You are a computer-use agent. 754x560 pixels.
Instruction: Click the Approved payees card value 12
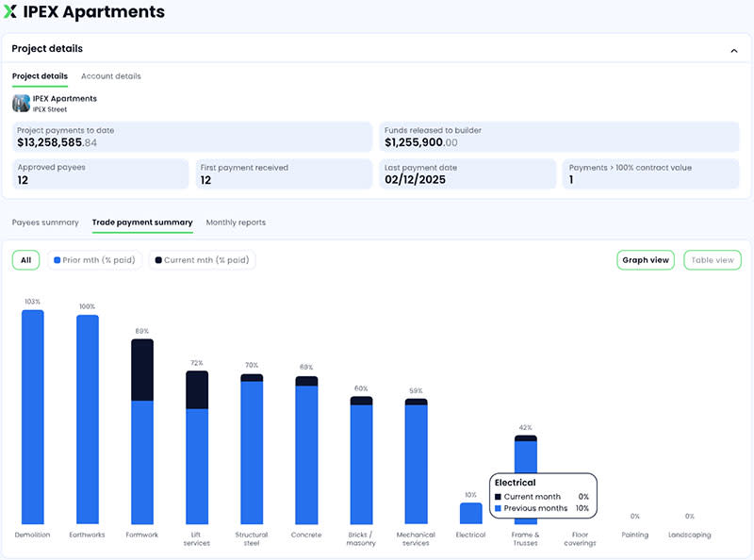(23, 180)
